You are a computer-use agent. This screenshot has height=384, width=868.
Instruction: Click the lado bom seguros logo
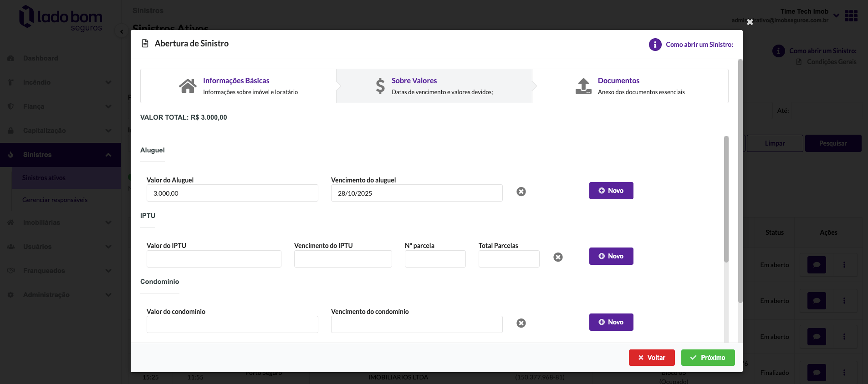(61, 19)
